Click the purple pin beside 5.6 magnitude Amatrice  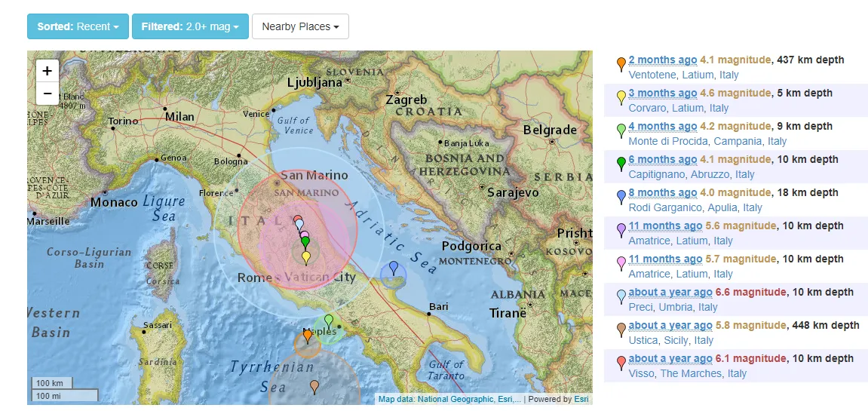621,231
